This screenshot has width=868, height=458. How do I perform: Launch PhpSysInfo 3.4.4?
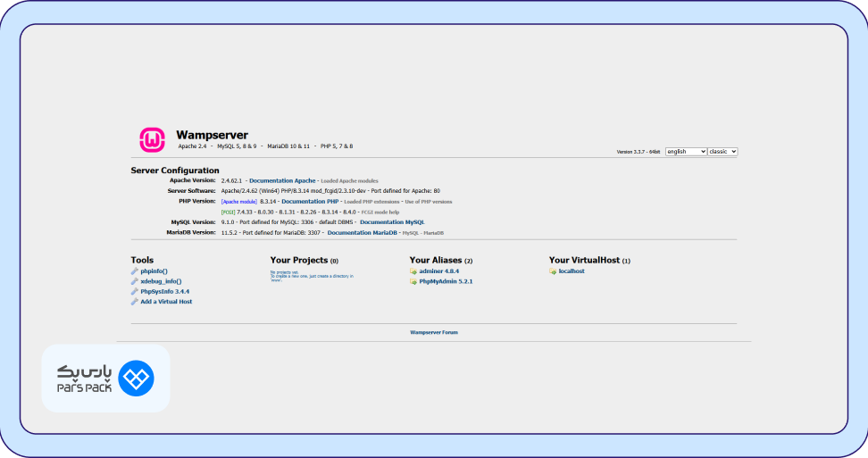point(165,292)
